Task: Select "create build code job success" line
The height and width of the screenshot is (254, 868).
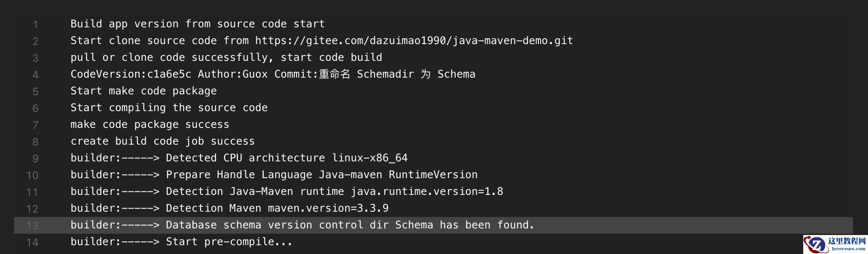Action: tap(163, 142)
